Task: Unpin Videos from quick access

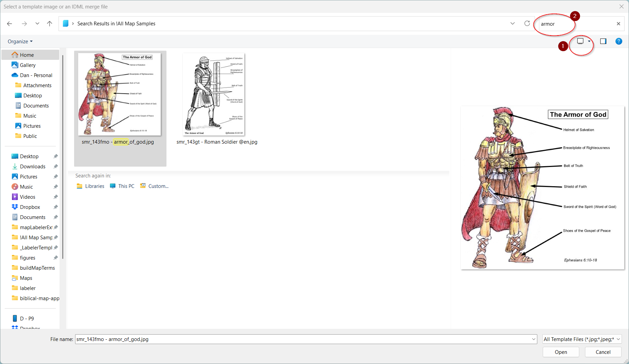Action: point(55,197)
